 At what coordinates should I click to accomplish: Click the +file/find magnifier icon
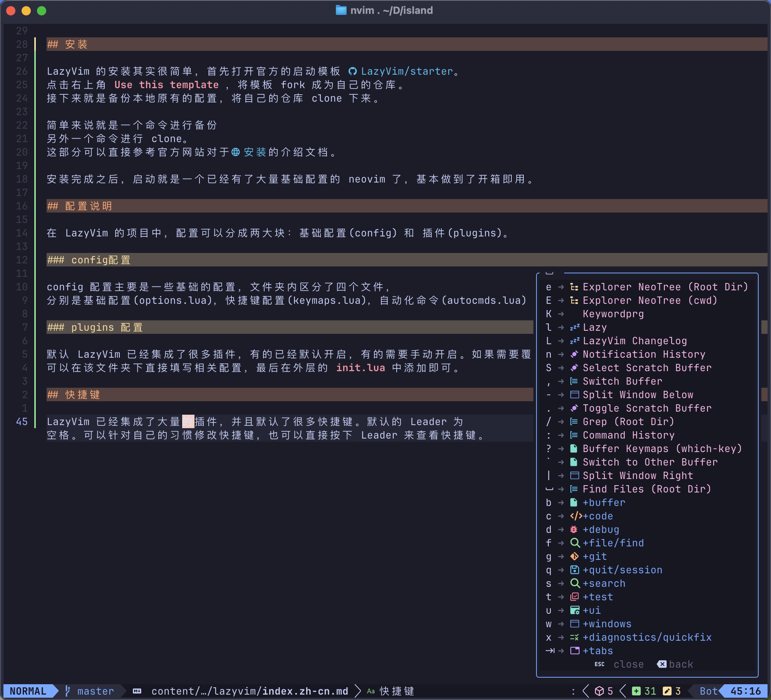tap(575, 543)
